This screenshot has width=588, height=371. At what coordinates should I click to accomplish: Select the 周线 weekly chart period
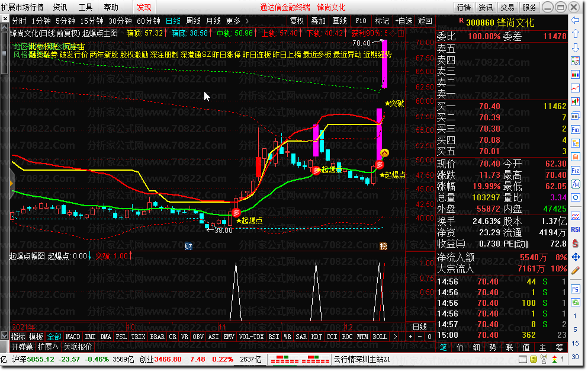coord(193,21)
